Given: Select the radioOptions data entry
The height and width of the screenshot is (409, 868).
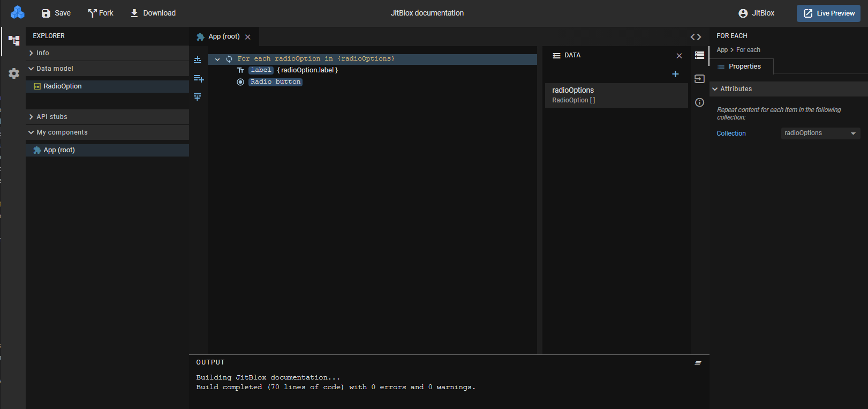Looking at the screenshot, I should pos(616,95).
